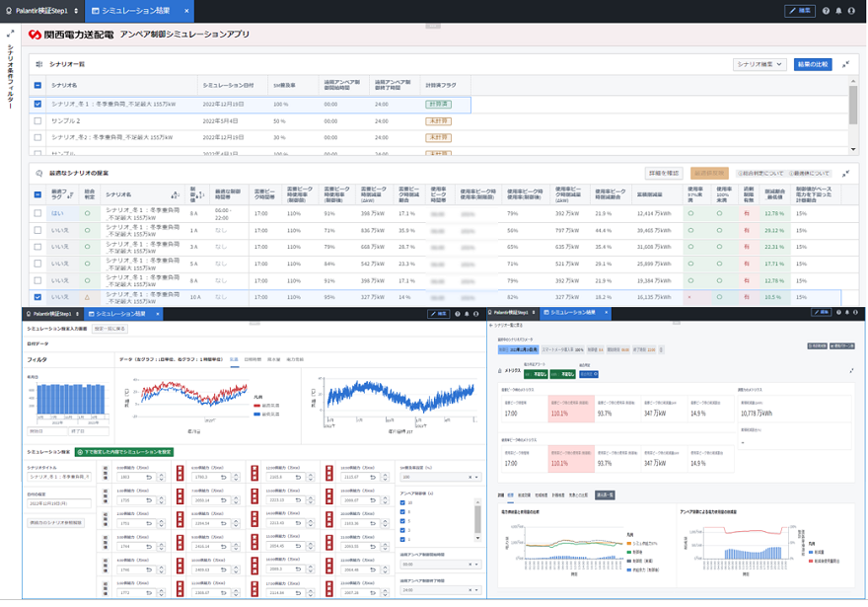Uncheck the 10 A row in proposal table
The image size is (868, 607).
pos(37,297)
